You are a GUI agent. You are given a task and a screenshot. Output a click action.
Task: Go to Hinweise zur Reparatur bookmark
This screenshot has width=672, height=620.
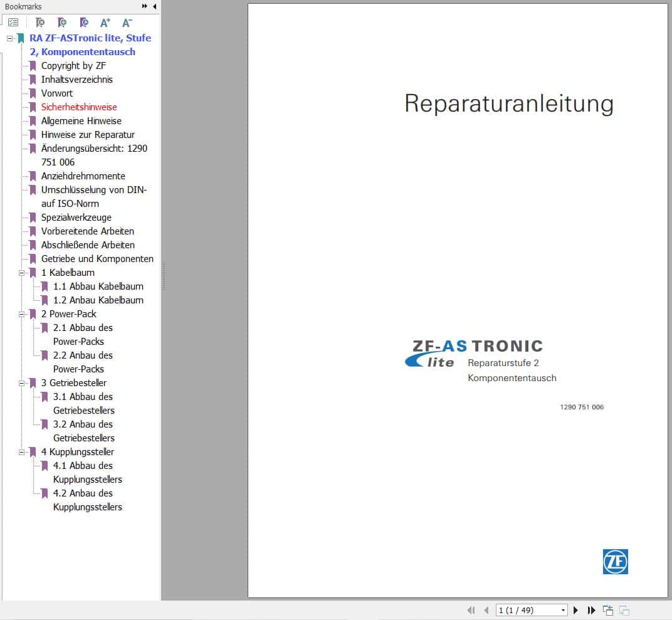coord(88,135)
